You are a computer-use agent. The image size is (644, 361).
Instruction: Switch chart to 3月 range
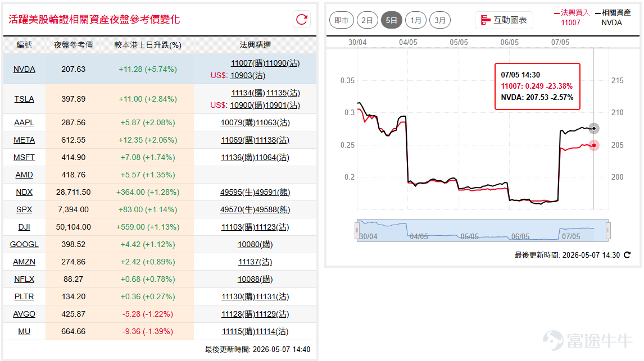(440, 20)
